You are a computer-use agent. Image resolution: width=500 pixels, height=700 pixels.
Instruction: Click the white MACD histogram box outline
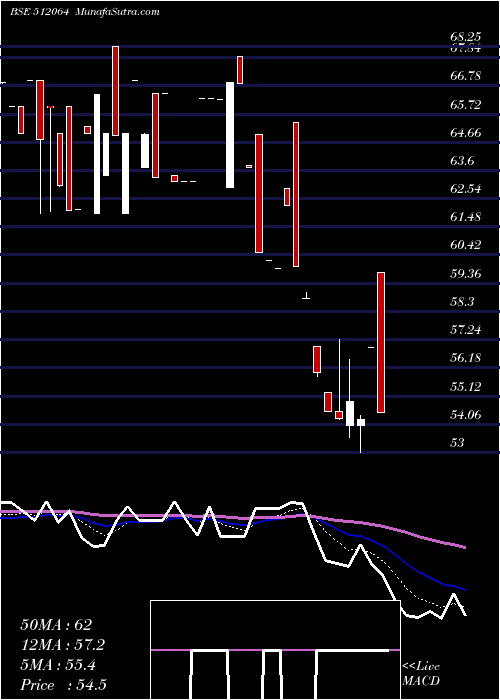click(275, 650)
